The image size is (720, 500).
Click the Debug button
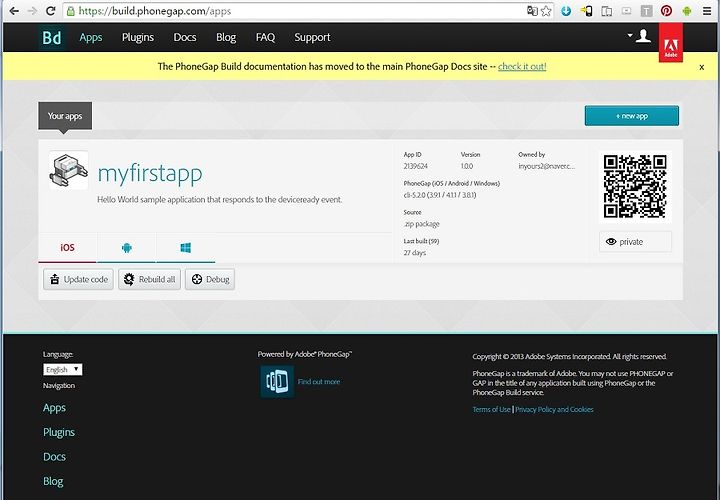[x=210, y=279]
